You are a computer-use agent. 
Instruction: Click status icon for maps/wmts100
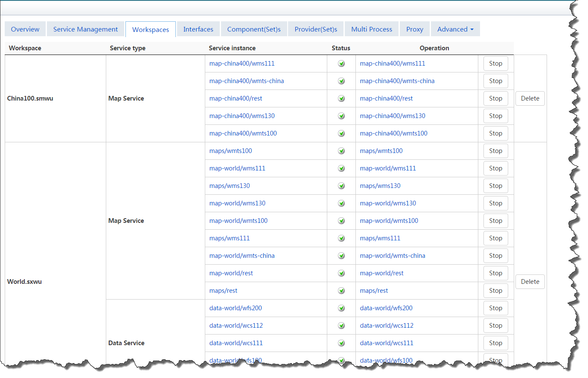point(341,151)
